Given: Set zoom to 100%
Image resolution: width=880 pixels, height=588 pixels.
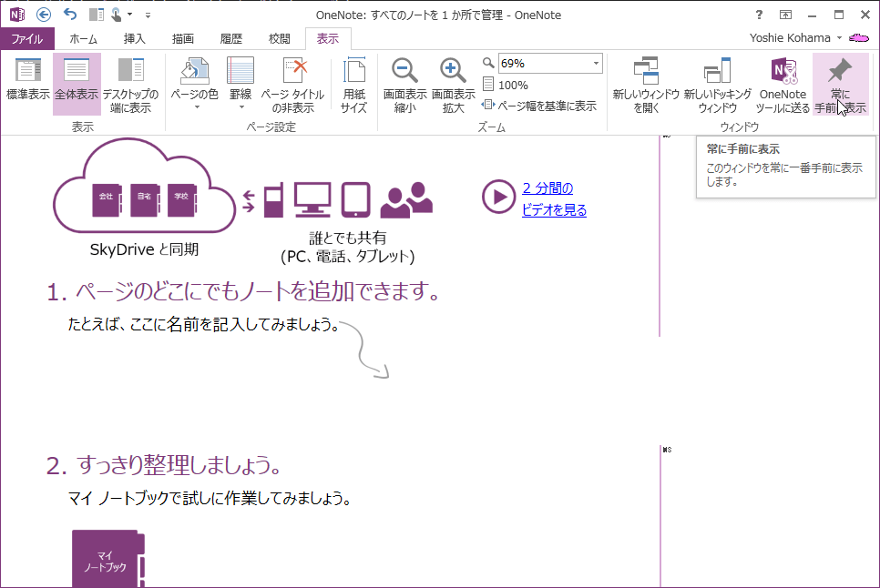Looking at the screenshot, I should pos(505,86).
